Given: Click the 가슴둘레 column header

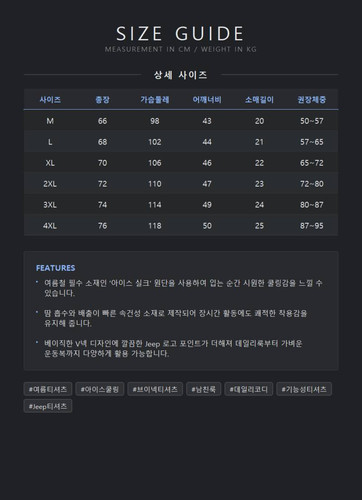Looking at the screenshot, I should point(155,100).
